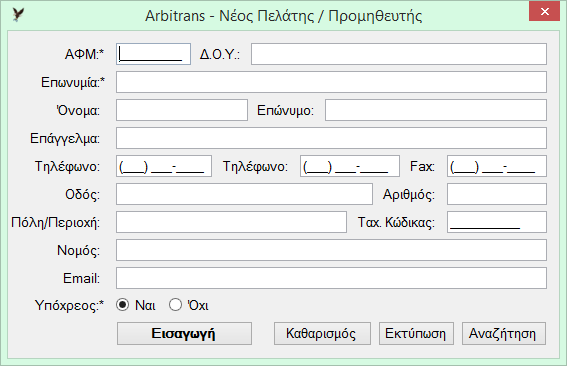
Task: Click the Fax: label text
Action: [422, 166]
